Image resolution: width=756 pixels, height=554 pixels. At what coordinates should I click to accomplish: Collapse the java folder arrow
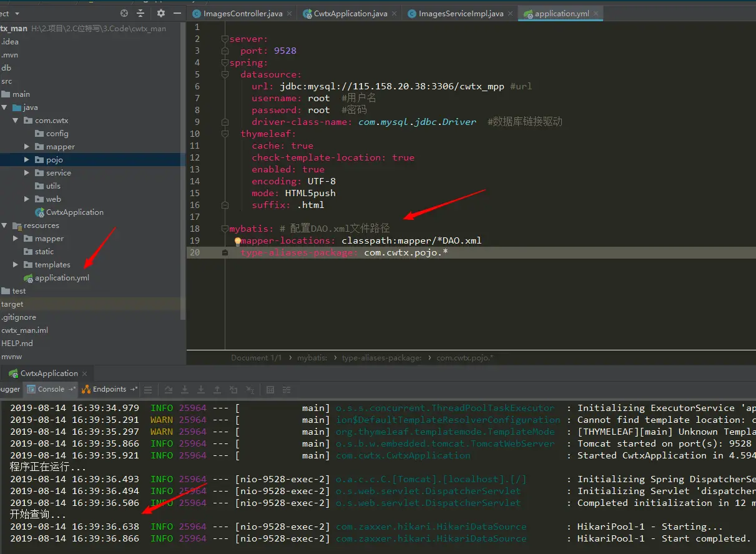point(4,107)
